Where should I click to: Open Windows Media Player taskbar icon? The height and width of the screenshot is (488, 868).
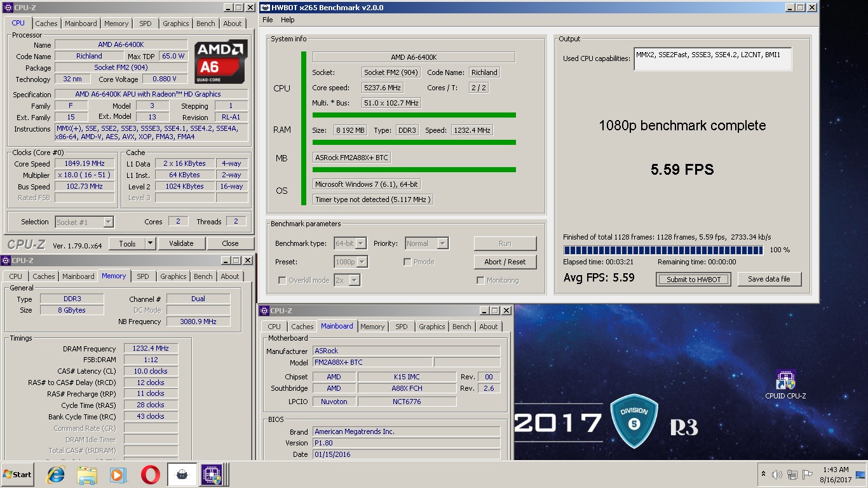click(x=118, y=474)
